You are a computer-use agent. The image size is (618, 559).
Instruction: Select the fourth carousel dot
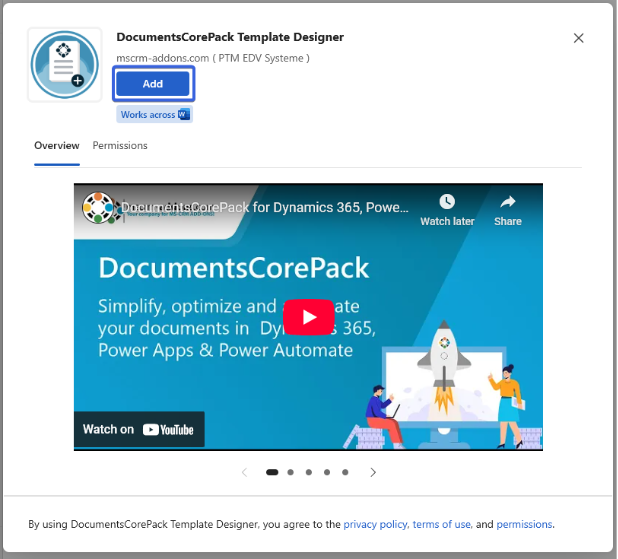coord(327,472)
